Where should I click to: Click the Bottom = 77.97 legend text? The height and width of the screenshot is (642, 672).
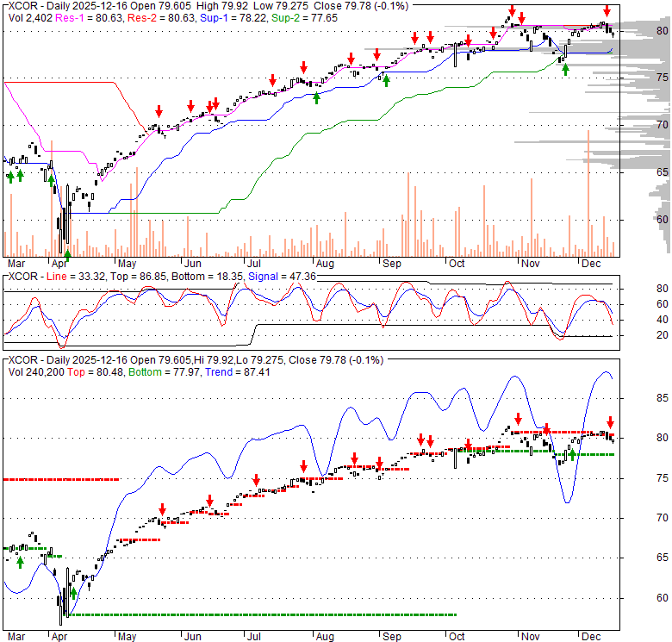(x=164, y=372)
